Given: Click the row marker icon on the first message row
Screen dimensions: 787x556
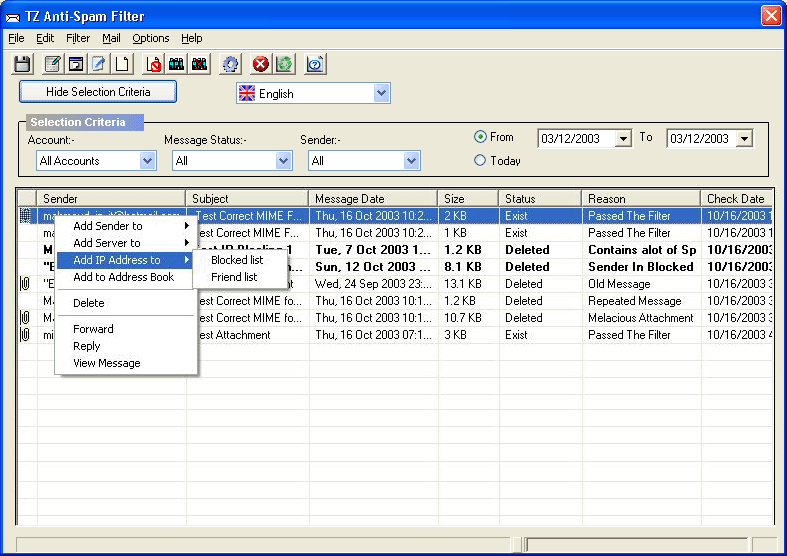Looking at the screenshot, I should (25, 215).
